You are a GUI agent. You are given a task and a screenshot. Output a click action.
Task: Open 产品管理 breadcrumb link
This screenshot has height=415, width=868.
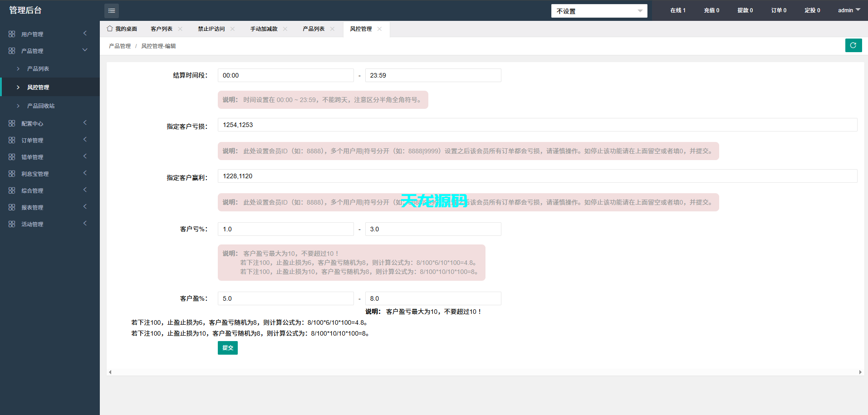pyautogui.click(x=119, y=46)
